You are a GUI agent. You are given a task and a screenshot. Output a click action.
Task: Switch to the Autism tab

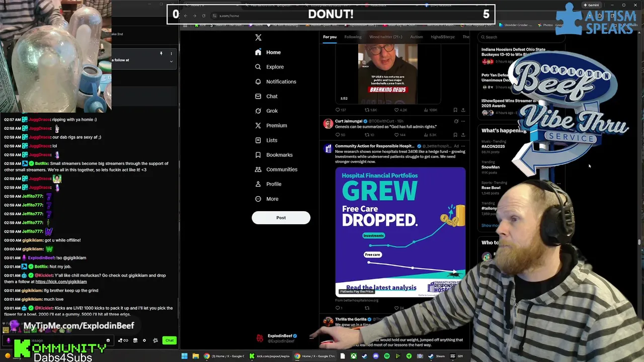417,37
